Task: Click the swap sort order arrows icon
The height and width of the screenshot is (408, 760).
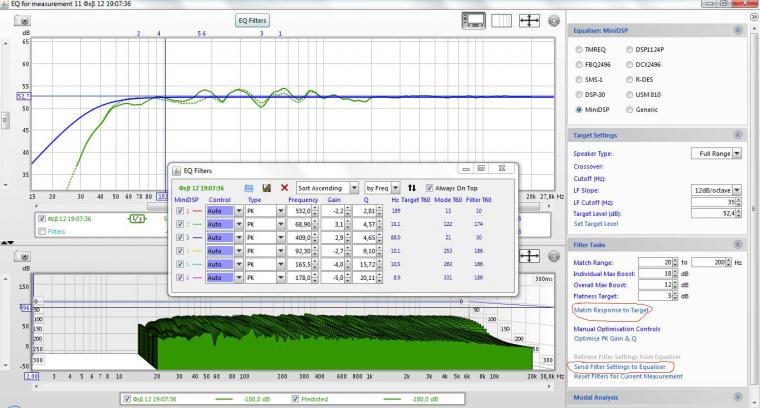Action: (411, 187)
